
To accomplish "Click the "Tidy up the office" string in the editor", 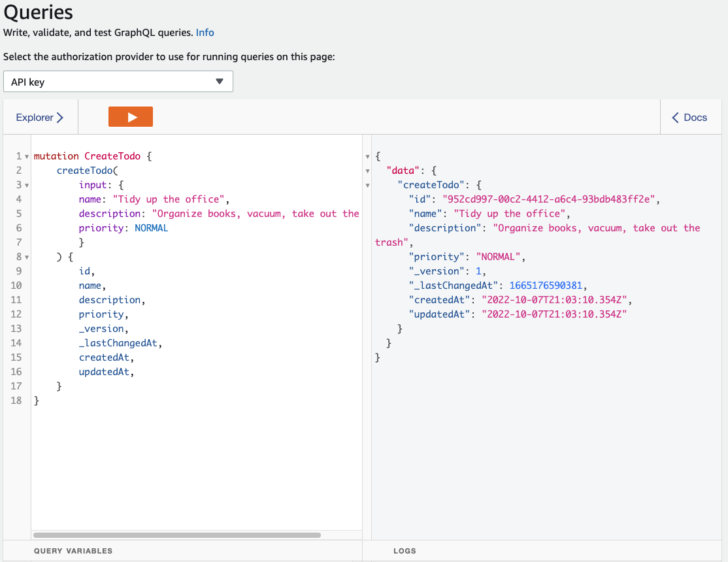I will click(169, 199).
